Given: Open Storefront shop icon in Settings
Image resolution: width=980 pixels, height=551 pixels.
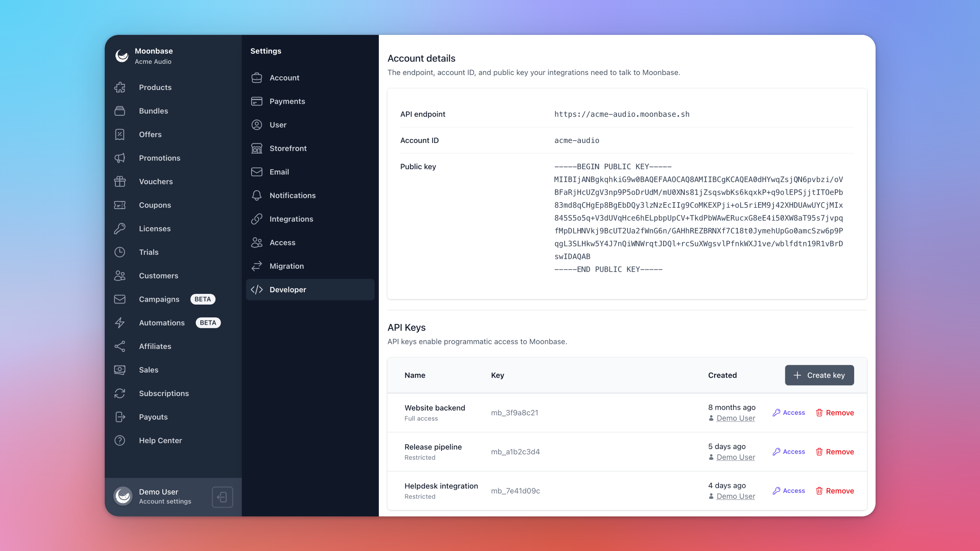Looking at the screenshot, I should 257,149.
